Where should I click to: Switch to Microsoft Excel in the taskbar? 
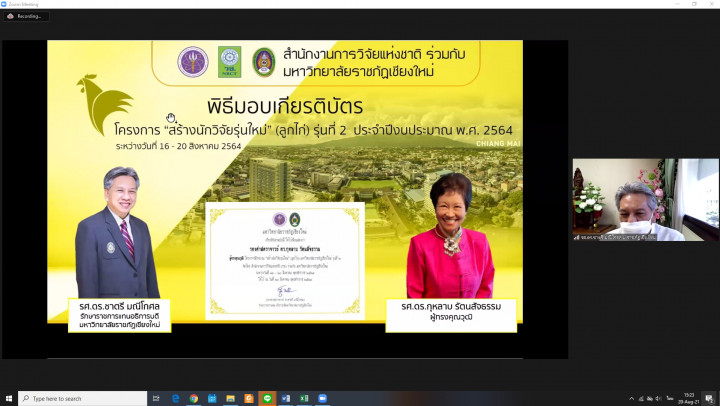pyautogui.click(x=304, y=398)
